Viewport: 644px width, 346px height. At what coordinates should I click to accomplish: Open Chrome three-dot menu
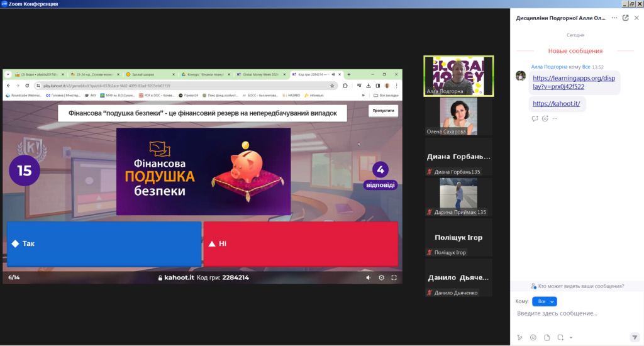[x=396, y=86]
